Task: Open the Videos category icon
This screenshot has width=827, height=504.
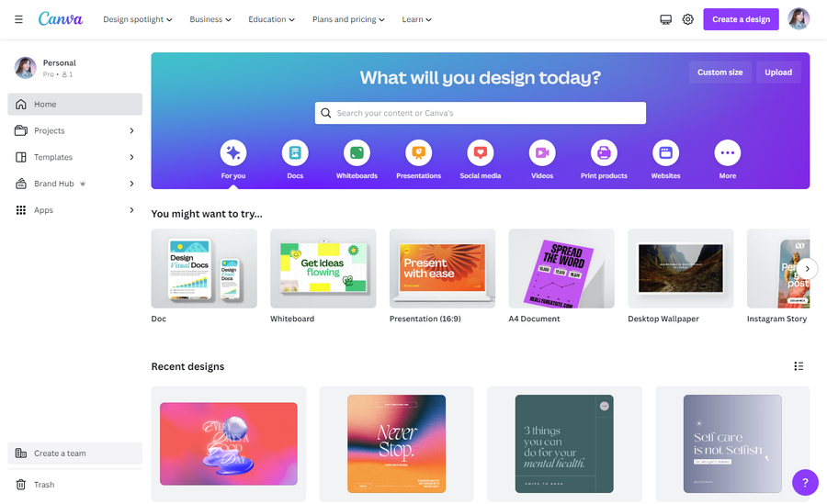Action: click(x=542, y=153)
